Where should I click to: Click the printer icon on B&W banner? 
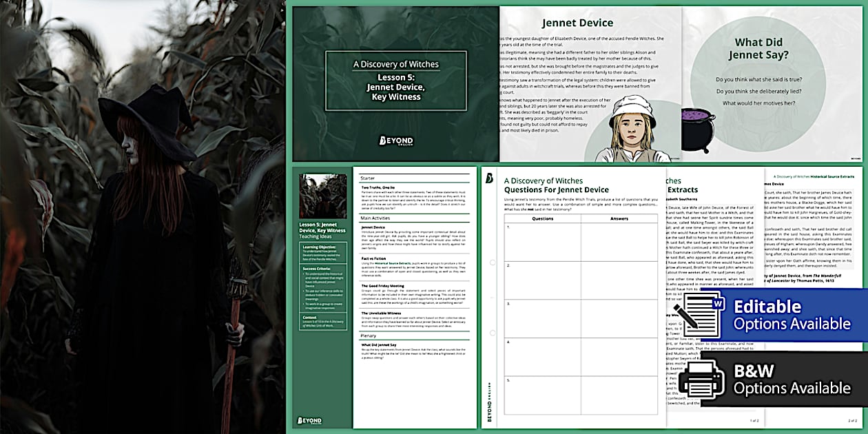pyautogui.click(x=701, y=380)
